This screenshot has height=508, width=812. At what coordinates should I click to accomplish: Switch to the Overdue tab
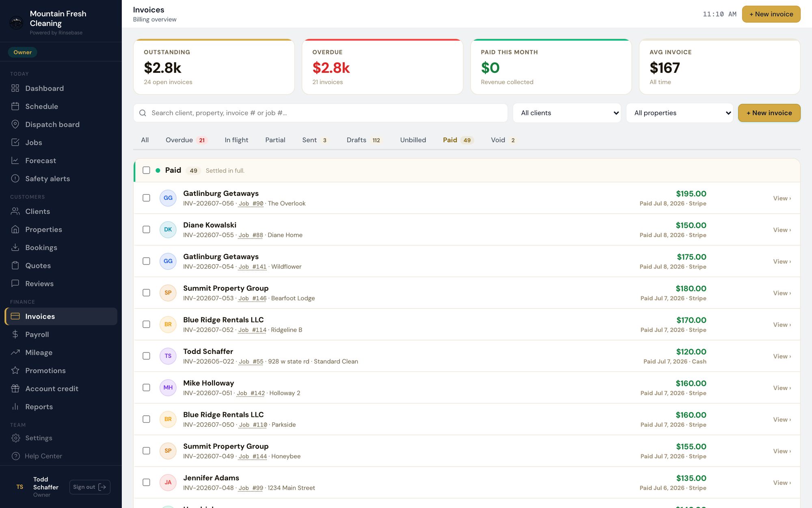point(186,140)
